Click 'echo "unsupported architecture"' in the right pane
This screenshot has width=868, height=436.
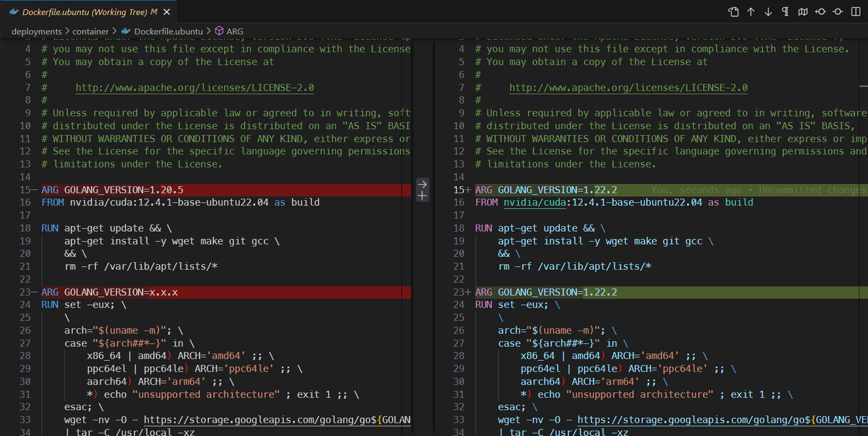click(626, 394)
